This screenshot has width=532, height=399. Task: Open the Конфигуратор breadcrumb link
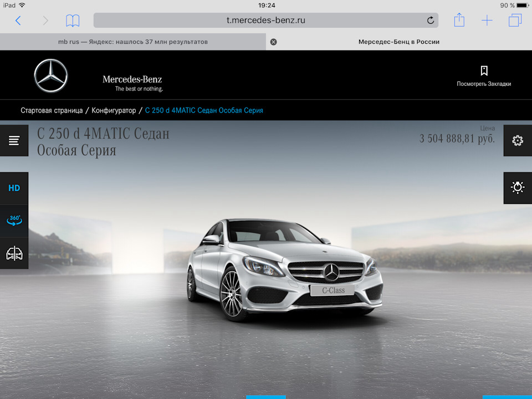[x=114, y=110]
